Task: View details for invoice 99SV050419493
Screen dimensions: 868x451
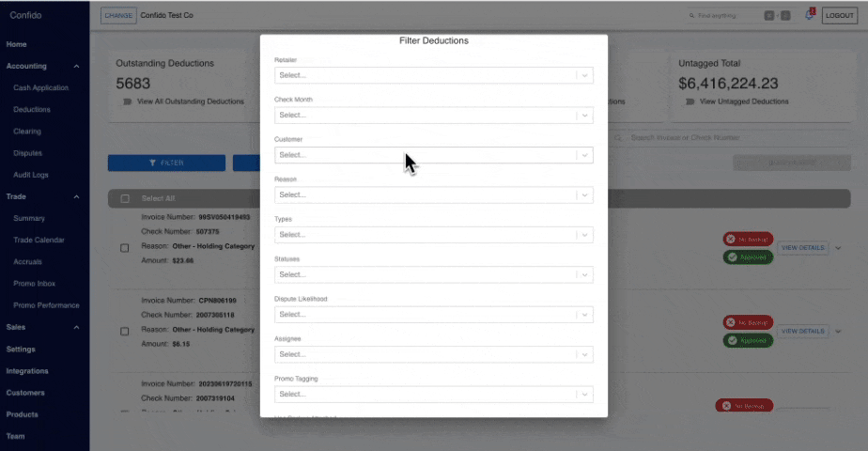Action: coord(802,248)
